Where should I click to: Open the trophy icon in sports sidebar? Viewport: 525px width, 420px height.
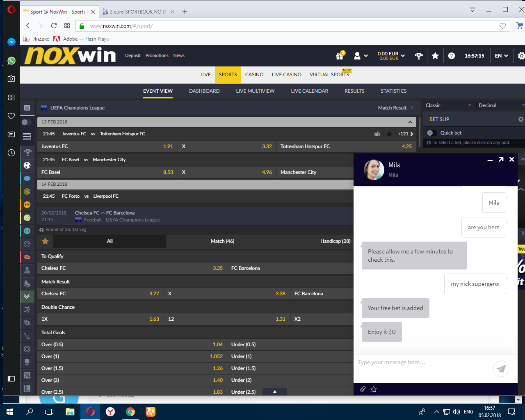(27, 152)
